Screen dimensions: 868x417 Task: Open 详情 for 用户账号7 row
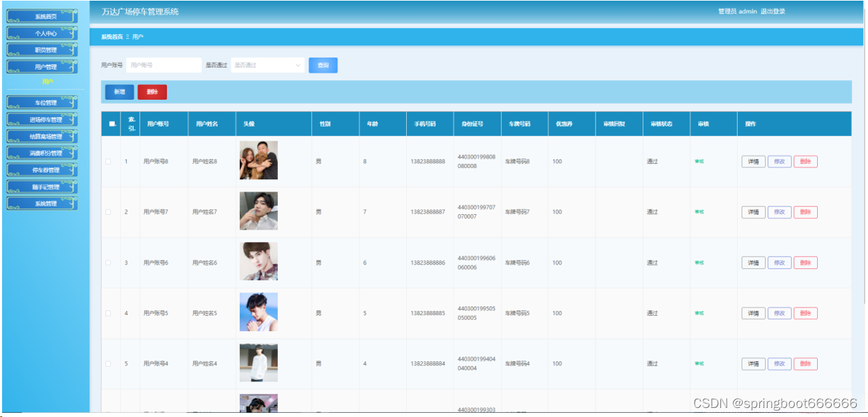coord(753,212)
